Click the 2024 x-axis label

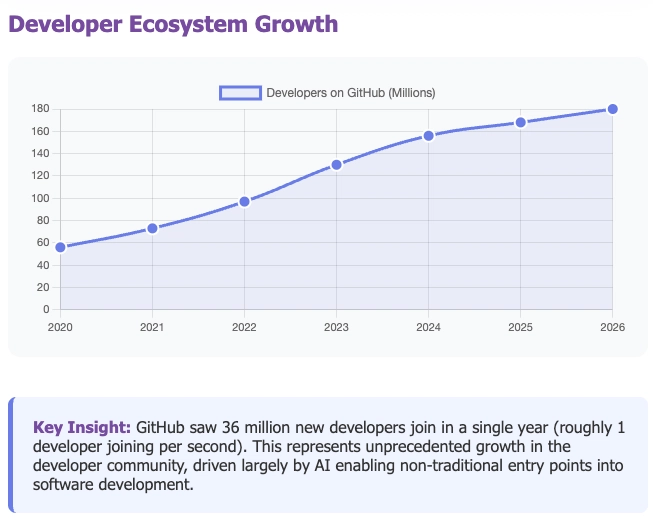pos(428,327)
